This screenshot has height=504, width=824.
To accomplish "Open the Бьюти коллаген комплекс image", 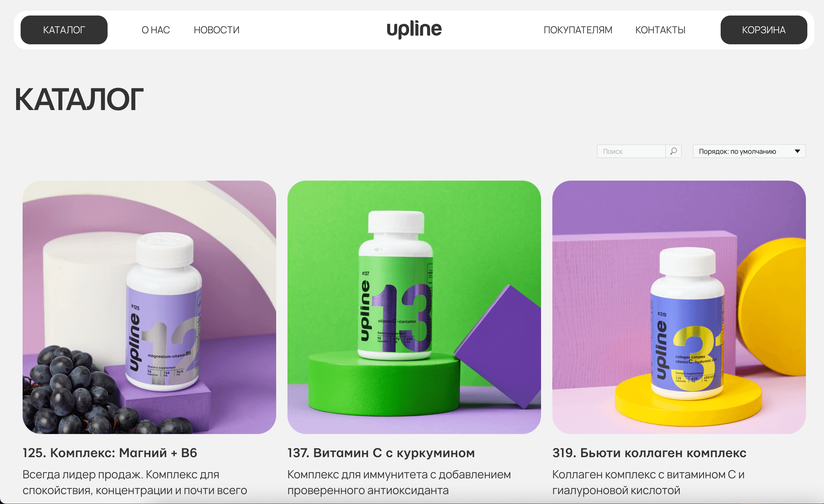I will [x=679, y=307].
